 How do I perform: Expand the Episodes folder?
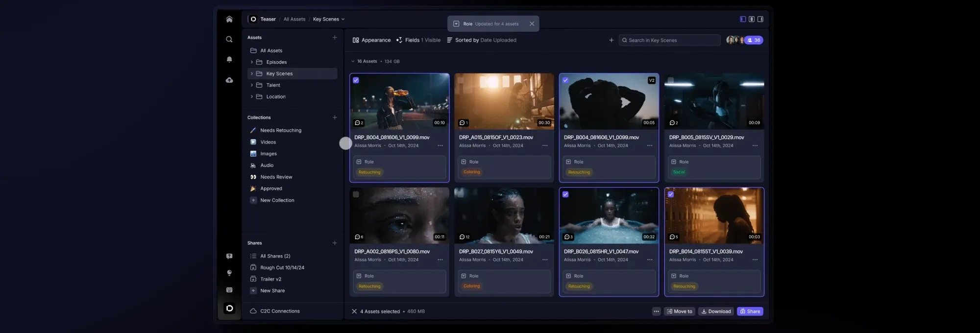click(252, 62)
